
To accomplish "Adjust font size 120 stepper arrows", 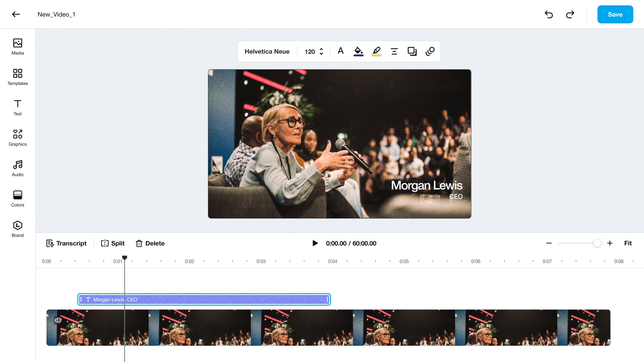I will 321,51.
